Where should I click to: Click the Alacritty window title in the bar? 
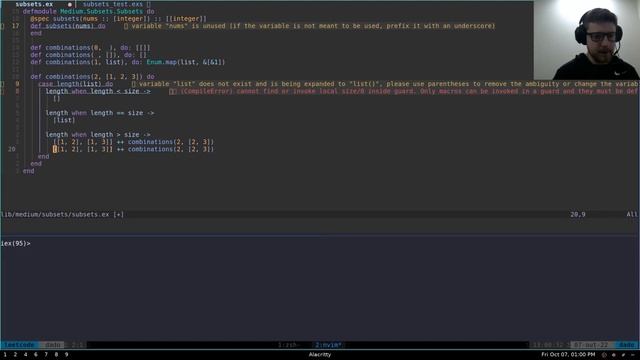[320, 355]
